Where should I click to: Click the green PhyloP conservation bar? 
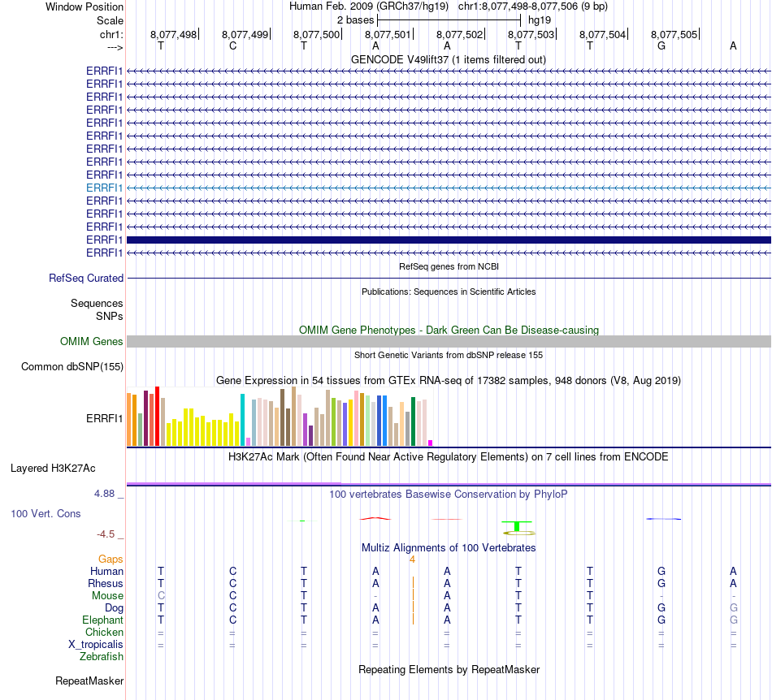pyautogui.click(x=517, y=526)
